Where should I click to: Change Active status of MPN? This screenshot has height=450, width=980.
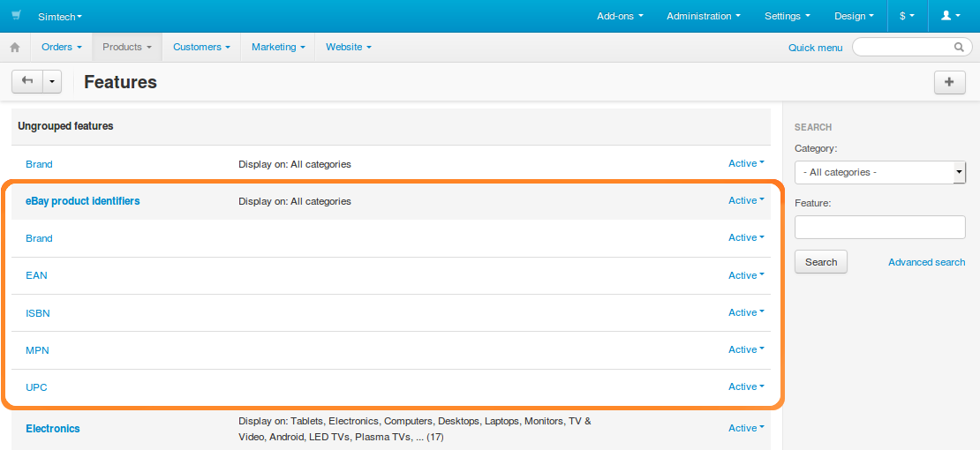tap(746, 349)
